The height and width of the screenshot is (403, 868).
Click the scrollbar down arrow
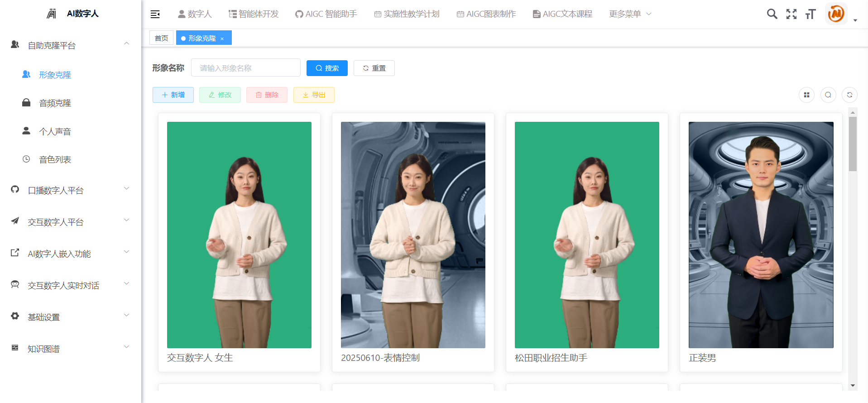853,386
